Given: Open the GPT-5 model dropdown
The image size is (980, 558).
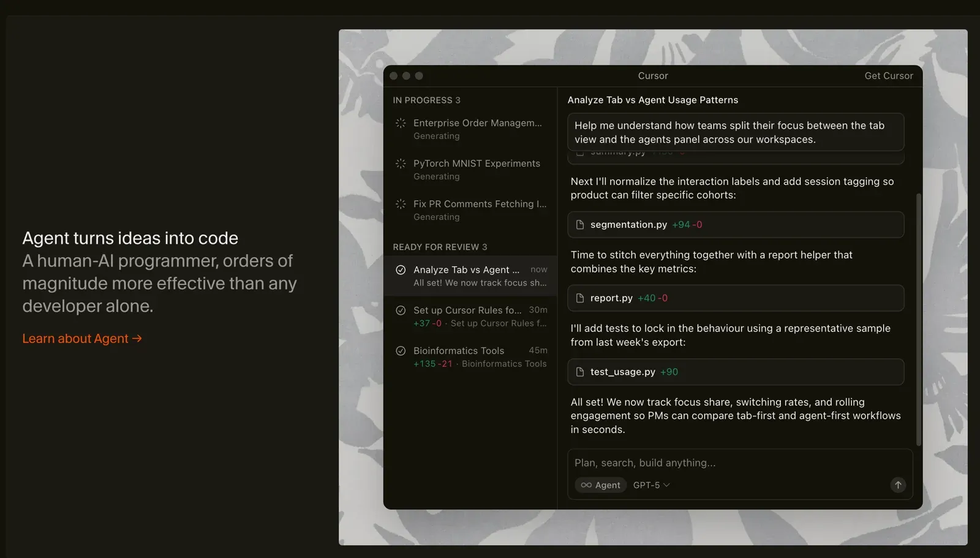Looking at the screenshot, I should (651, 485).
